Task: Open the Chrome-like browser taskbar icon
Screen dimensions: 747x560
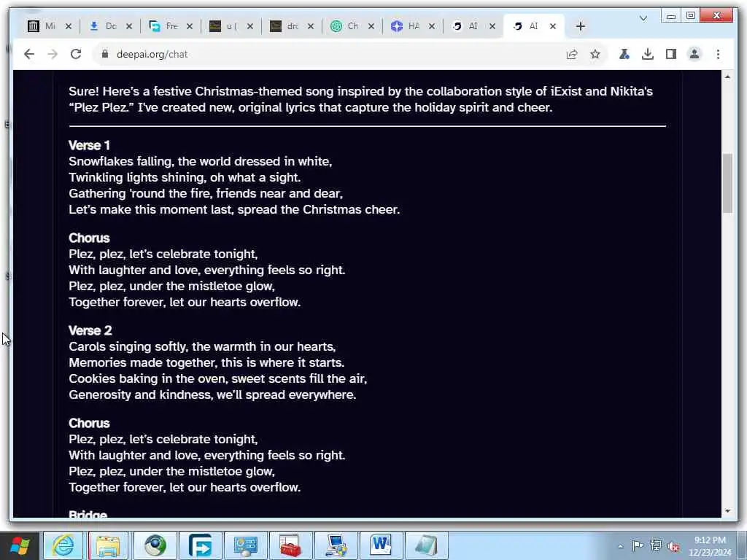Action: tap(155, 545)
